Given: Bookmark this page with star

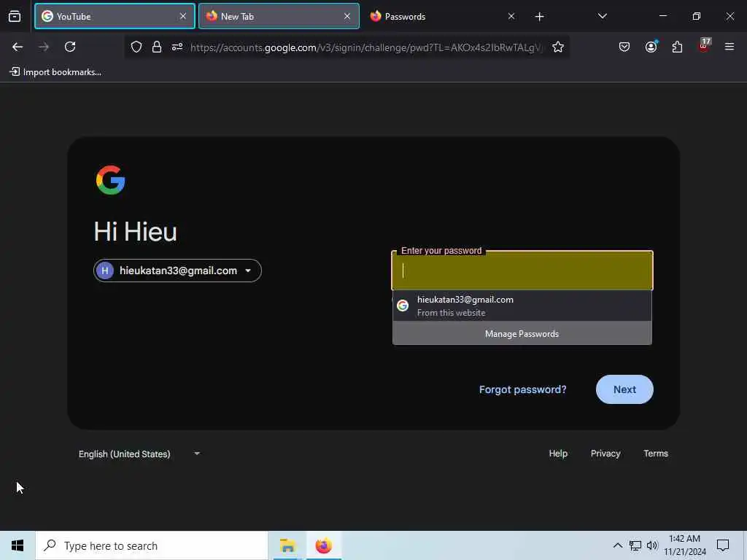Looking at the screenshot, I should click(x=558, y=47).
